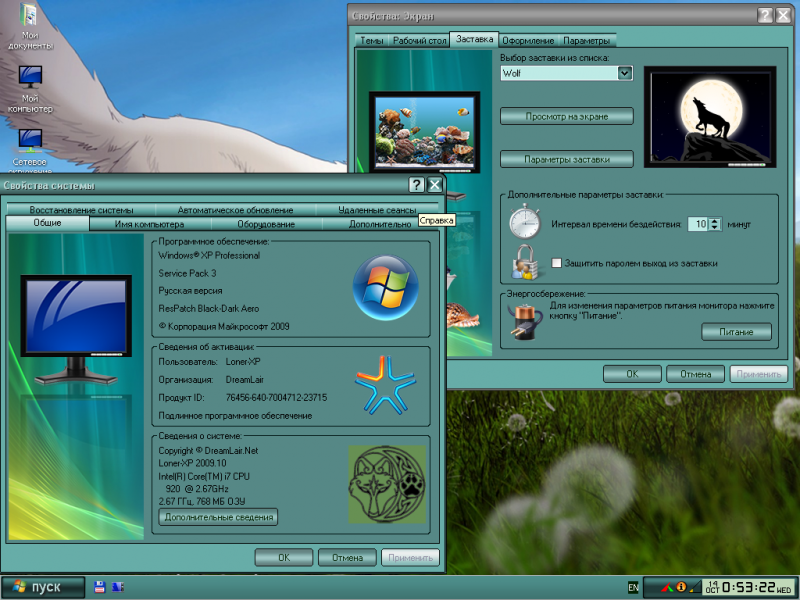Open the Имя компьютера tab
The image size is (800, 600).
pos(148,224)
